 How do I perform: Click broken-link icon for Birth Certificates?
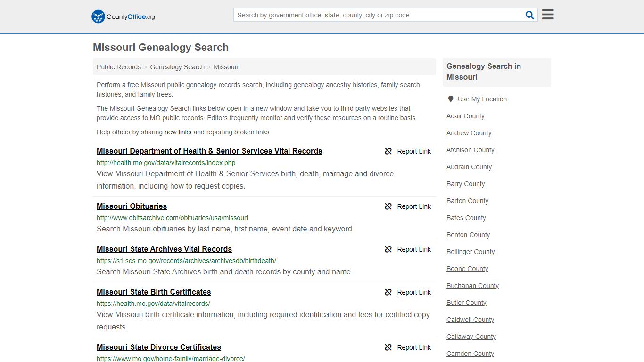pos(388,292)
